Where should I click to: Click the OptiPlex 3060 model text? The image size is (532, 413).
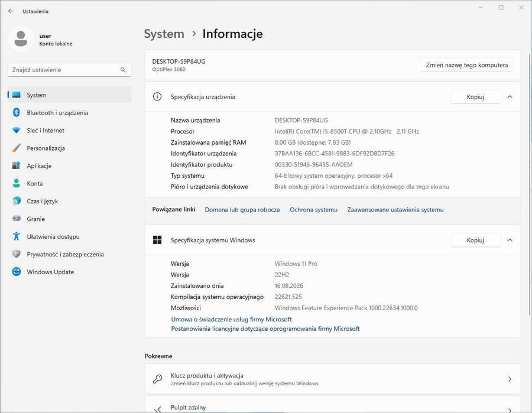168,69
